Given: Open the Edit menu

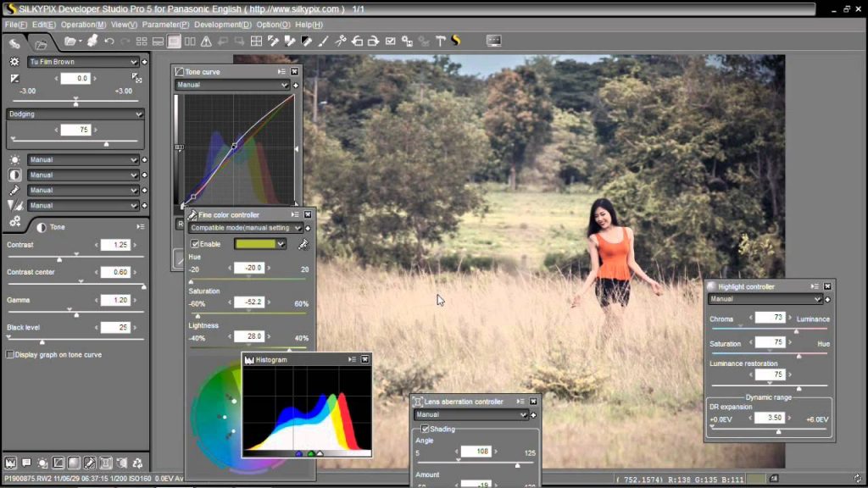Looking at the screenshot, I should pos(44,25).
